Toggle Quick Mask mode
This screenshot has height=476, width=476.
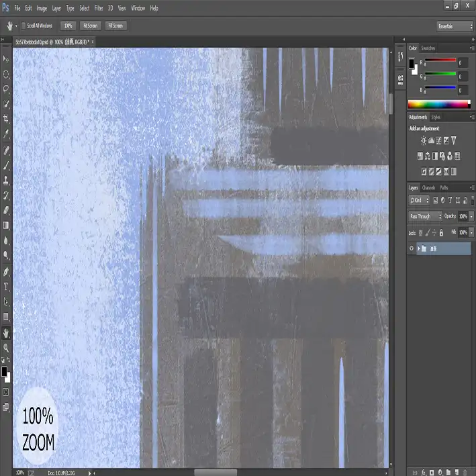pos(6,391)
